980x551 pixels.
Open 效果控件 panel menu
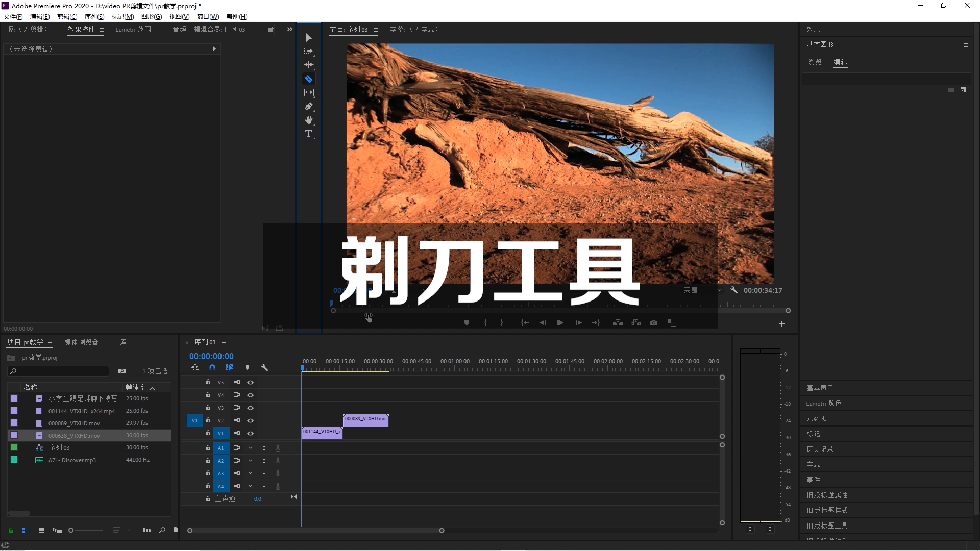pos(102,30)
